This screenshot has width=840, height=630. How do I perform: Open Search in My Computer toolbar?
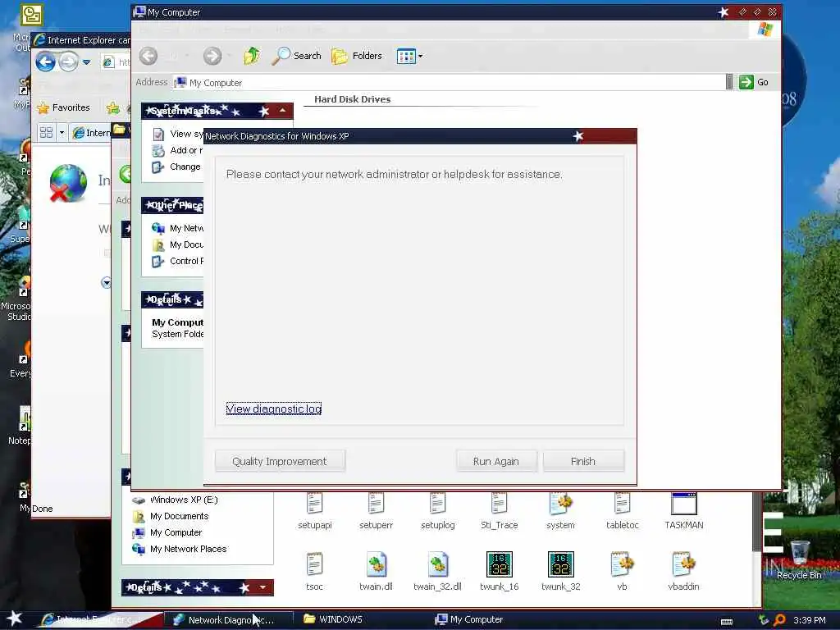pos(297,56)
